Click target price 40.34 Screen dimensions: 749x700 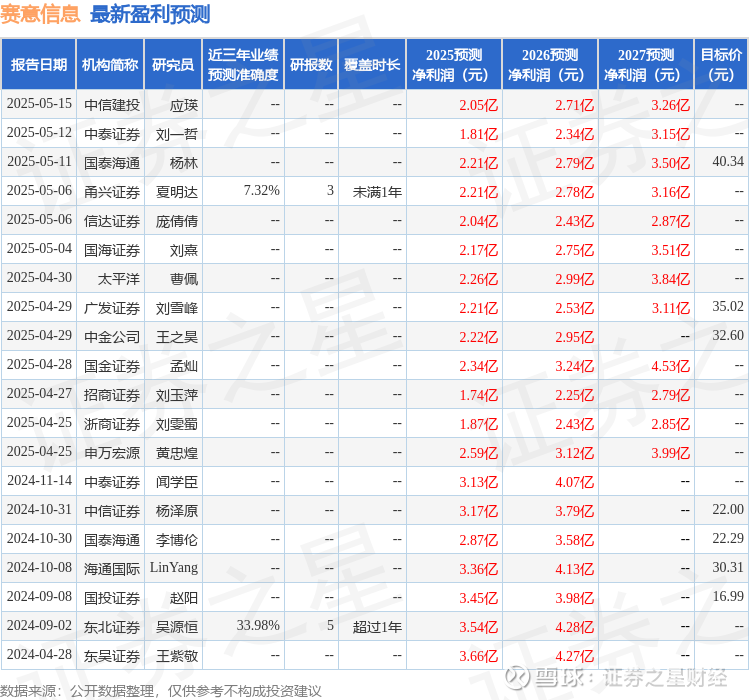point(728,162)
